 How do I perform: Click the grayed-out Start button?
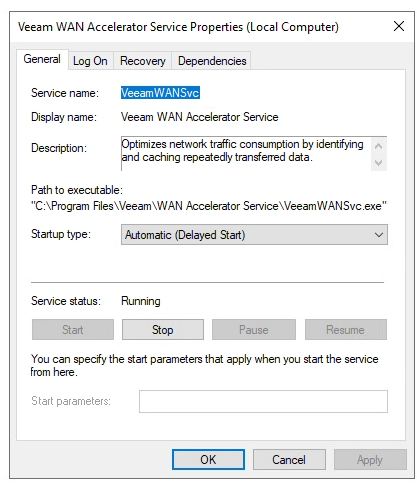click(x=73, y=330)
